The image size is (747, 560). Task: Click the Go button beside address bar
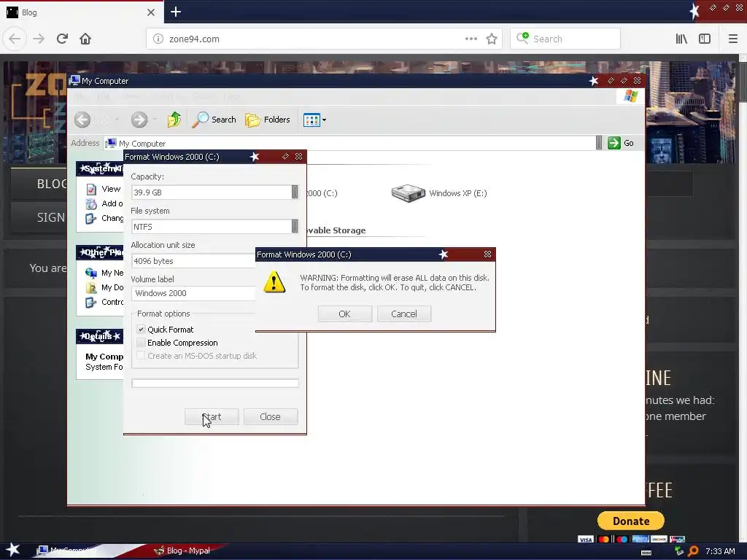[x=620, y=143]
